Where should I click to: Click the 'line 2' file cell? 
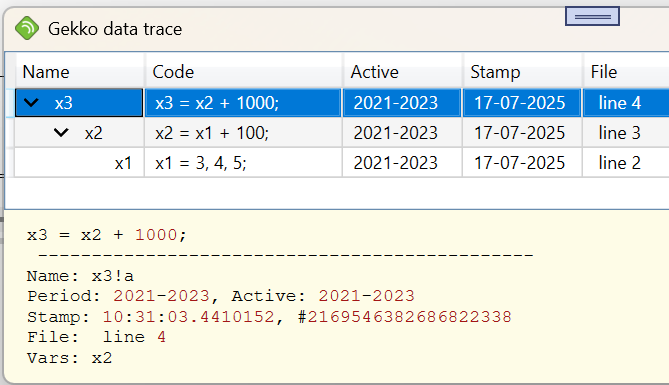point(626,163)
